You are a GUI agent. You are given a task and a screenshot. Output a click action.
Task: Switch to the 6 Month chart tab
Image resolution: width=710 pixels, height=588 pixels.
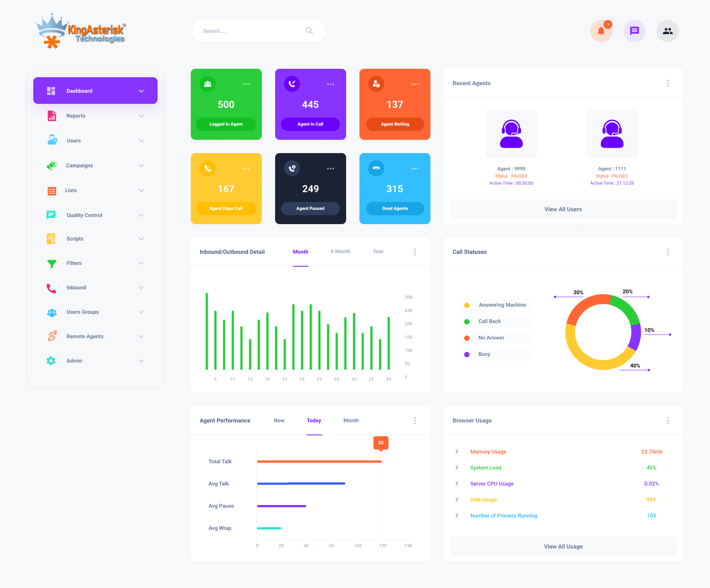[x=340, y=252]
